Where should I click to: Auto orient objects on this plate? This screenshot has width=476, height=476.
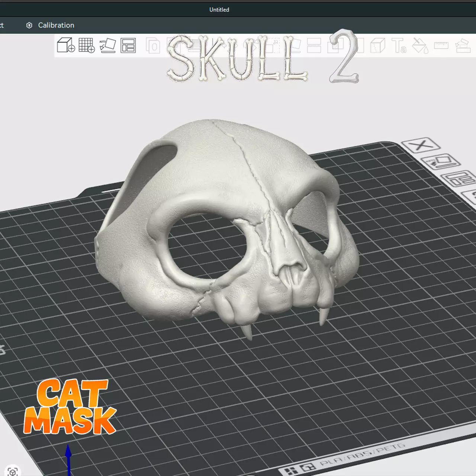pyautogui.click(x=440, y=162)
